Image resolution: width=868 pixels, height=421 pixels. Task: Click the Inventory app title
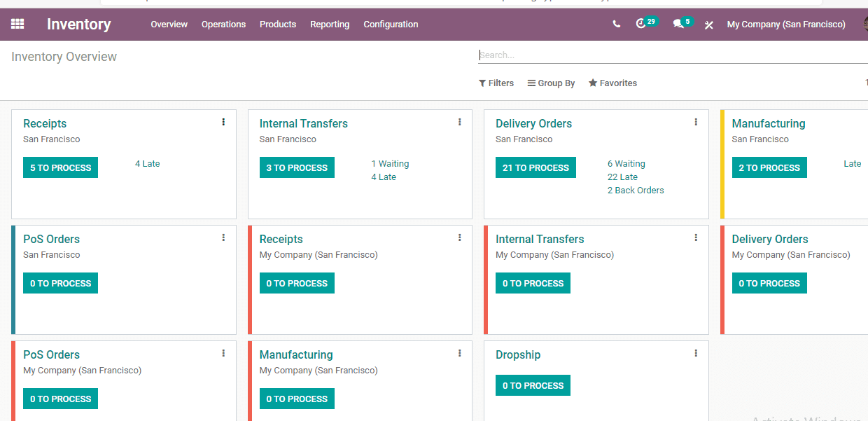pyautogui.click(x=78, y=24)
